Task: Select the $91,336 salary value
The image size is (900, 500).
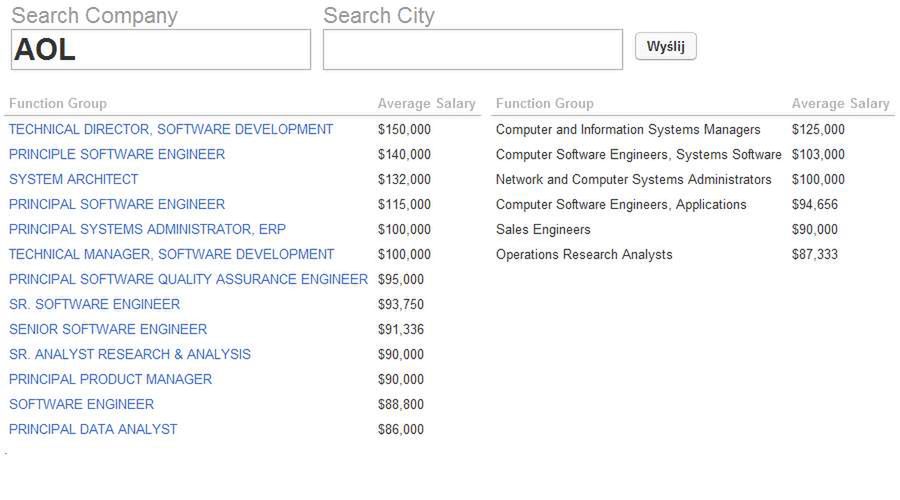Action: [x=401, y=329]
